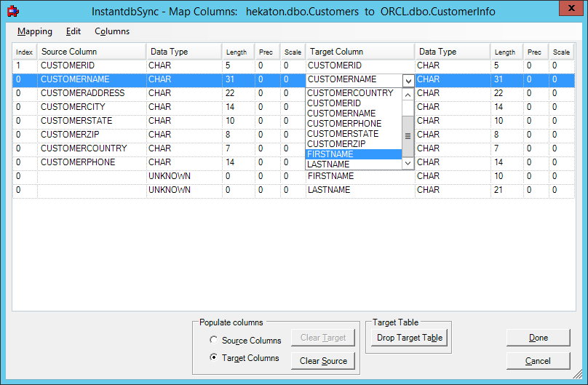
Task: Click source length 22 in CUSTOMERADDRESS row
Action: (x=239, y=93)
